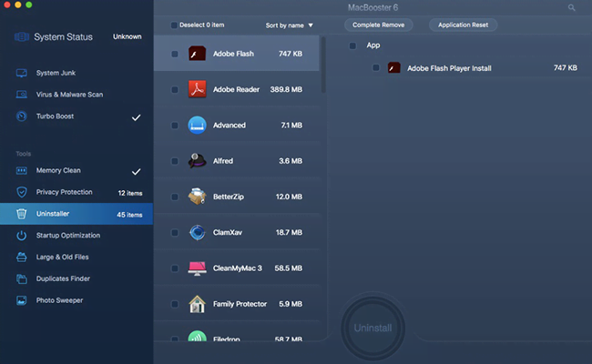Click the Uninstaller trash can icon
The image size is (592, 364).
coord(22,214)
